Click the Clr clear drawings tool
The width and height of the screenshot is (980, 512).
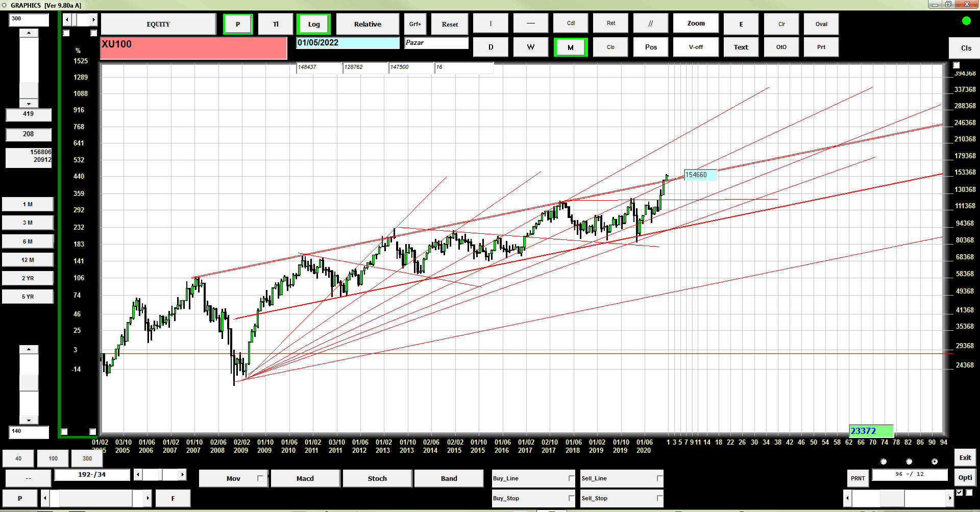[x=781, y=24]
